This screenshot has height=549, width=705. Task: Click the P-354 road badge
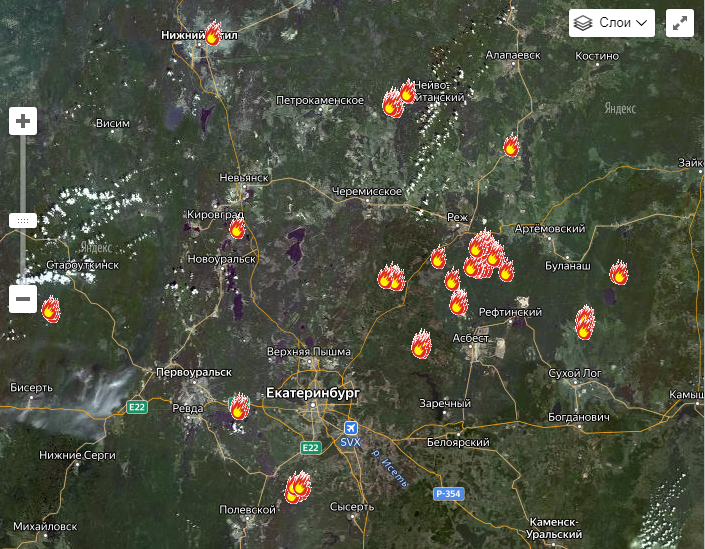pyautogui.click(x=449, y=494)
